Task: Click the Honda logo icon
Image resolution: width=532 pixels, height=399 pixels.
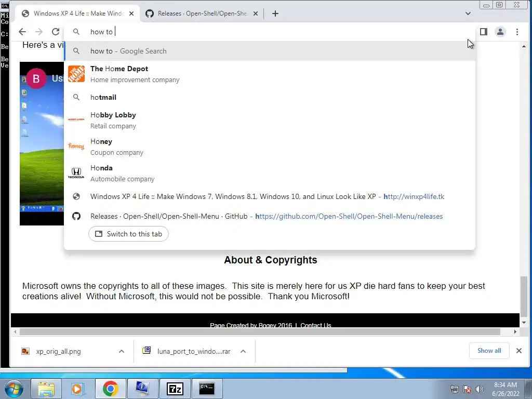Action: pos(76,173)
